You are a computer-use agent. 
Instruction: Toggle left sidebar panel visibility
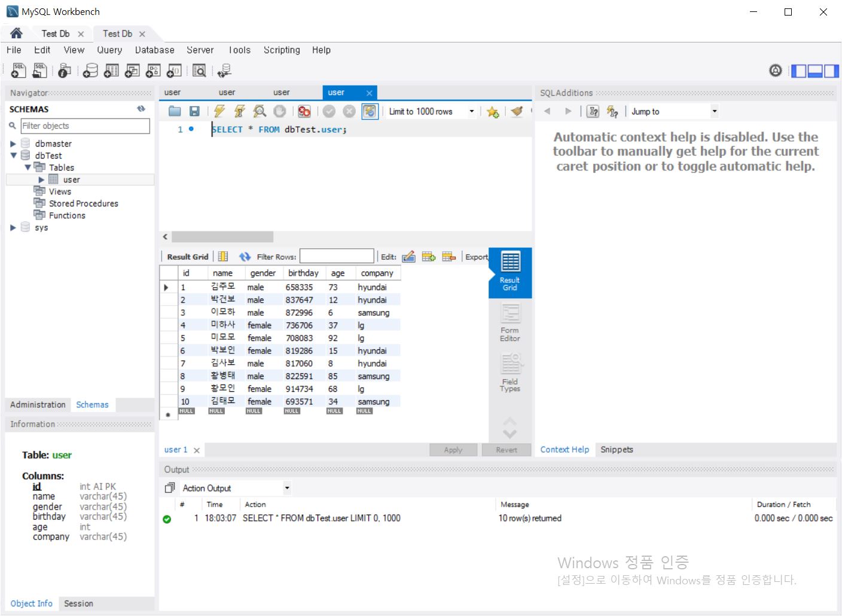[799, 71]
